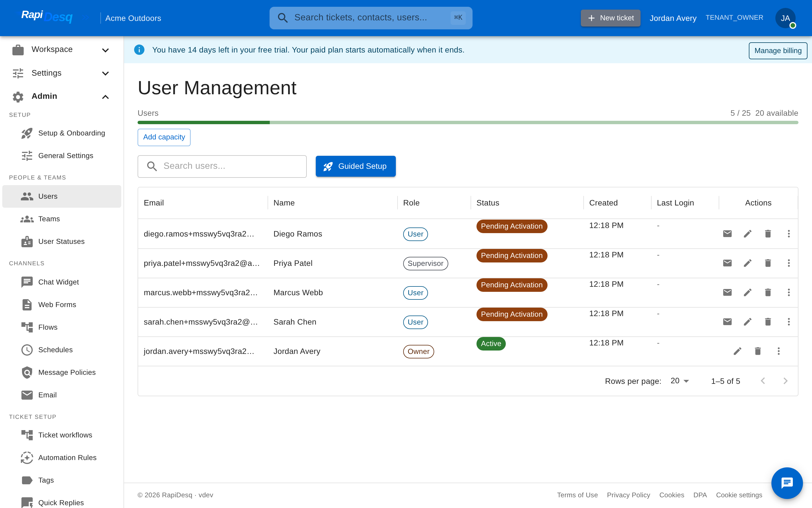Click the Supervisor role chip

coord(425,263)
